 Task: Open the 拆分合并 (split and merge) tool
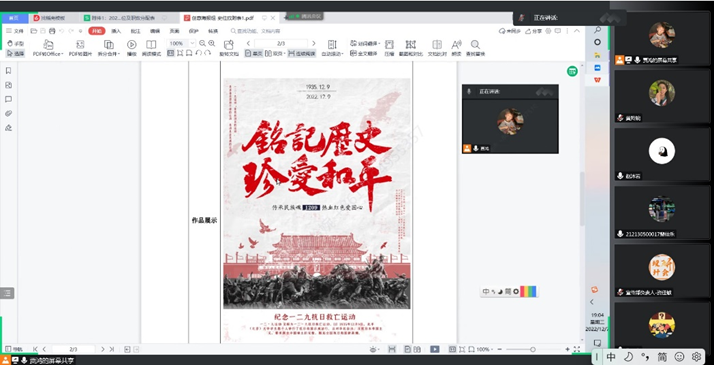[x=109, y=45]
